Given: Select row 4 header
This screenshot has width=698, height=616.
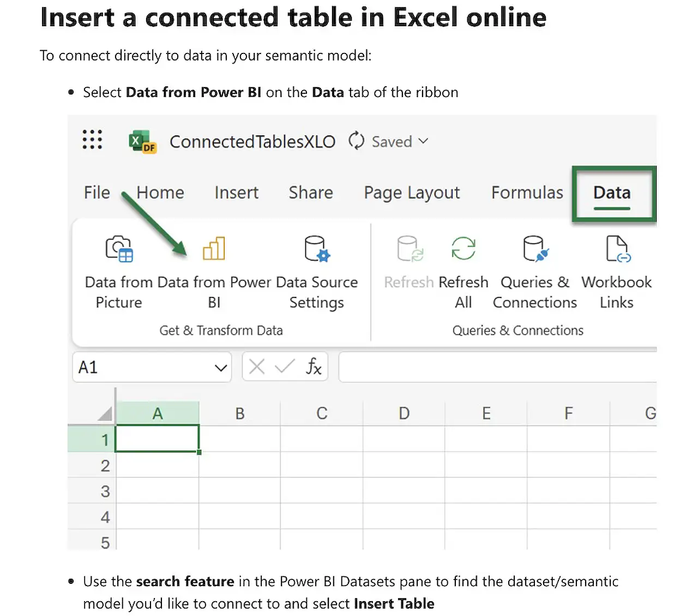Looking at the screenshot, I should click(92, 516).
